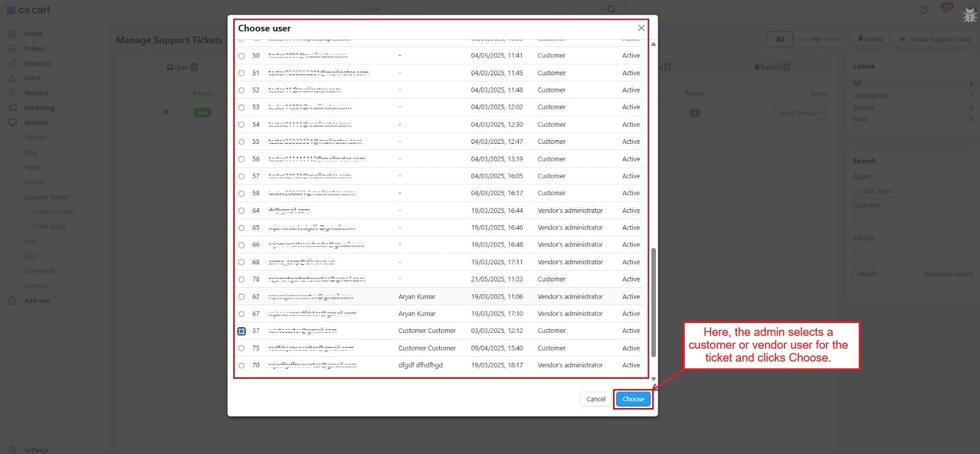This screenshot has height=454, width=980.
Task: Click the Products tag icon
Action: [12, 64]
